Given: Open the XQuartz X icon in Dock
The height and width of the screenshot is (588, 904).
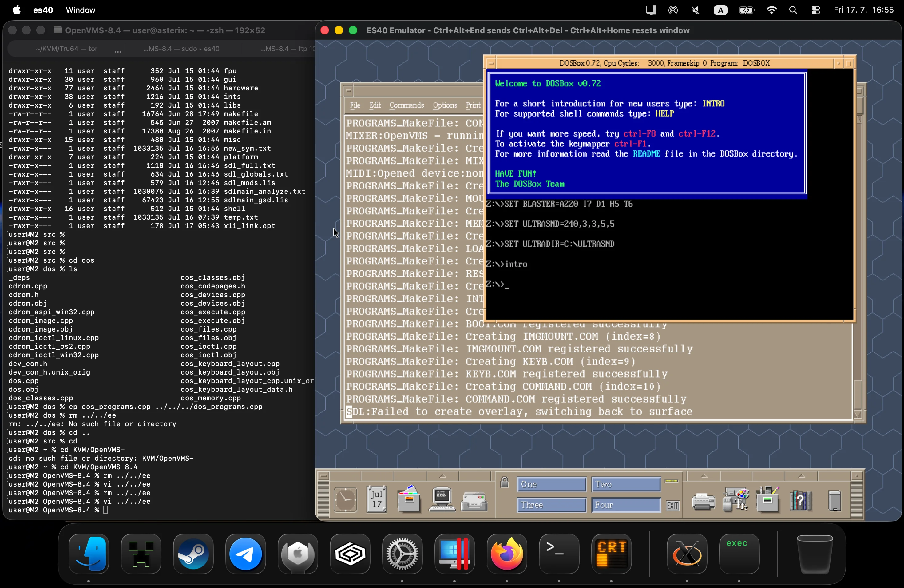Looking at the screenshot, I should tap(687, 554).
